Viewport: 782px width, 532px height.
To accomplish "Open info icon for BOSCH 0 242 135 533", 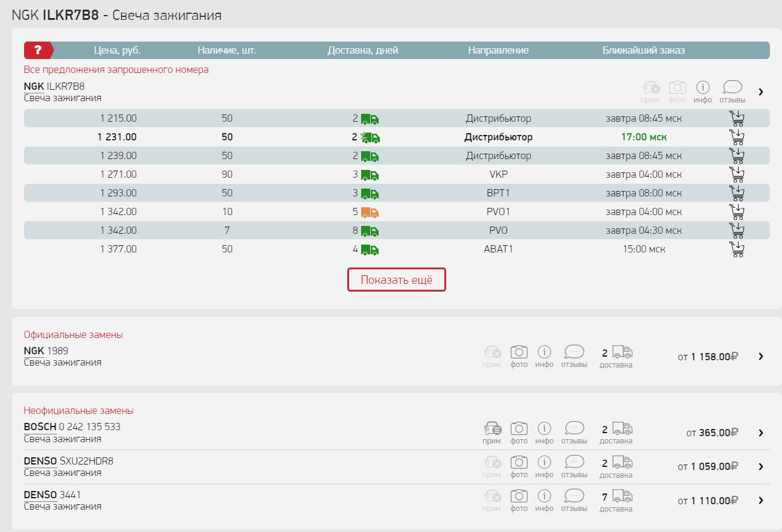I will click(544, 433).
